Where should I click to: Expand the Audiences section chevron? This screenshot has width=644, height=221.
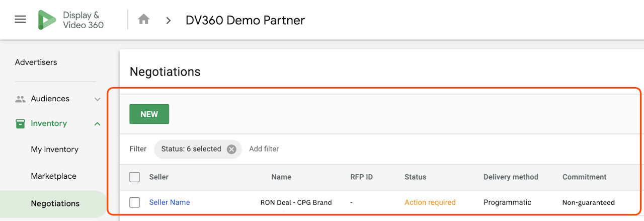click(x=98, y=99)
